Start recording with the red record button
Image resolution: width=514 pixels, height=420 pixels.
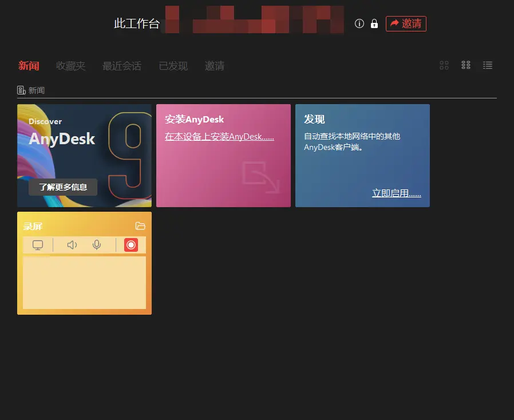pyautogui.click(x=131, y=245)
